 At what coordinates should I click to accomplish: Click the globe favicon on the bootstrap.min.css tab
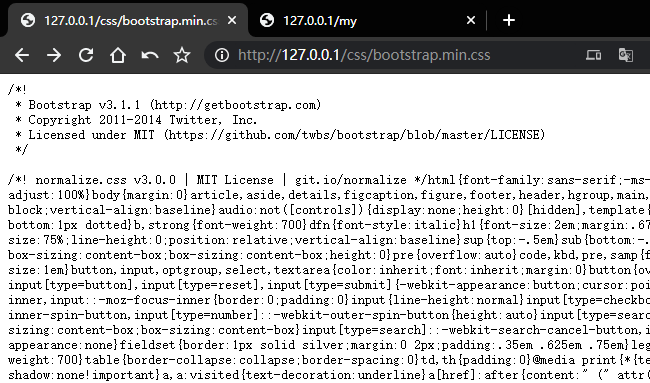(28, 20)
